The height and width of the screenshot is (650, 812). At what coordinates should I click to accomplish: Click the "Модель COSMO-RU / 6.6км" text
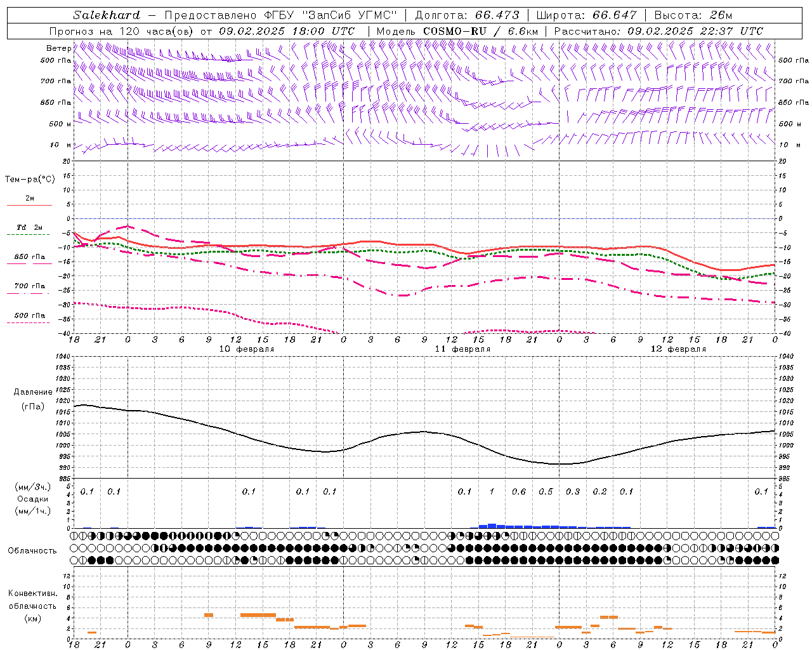click(457, 31)
